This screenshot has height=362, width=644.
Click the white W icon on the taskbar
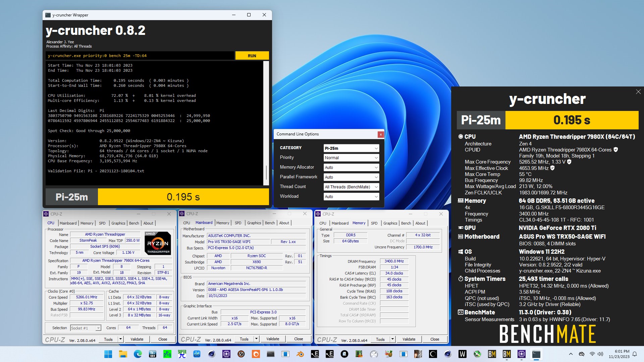tap(462, 354)
